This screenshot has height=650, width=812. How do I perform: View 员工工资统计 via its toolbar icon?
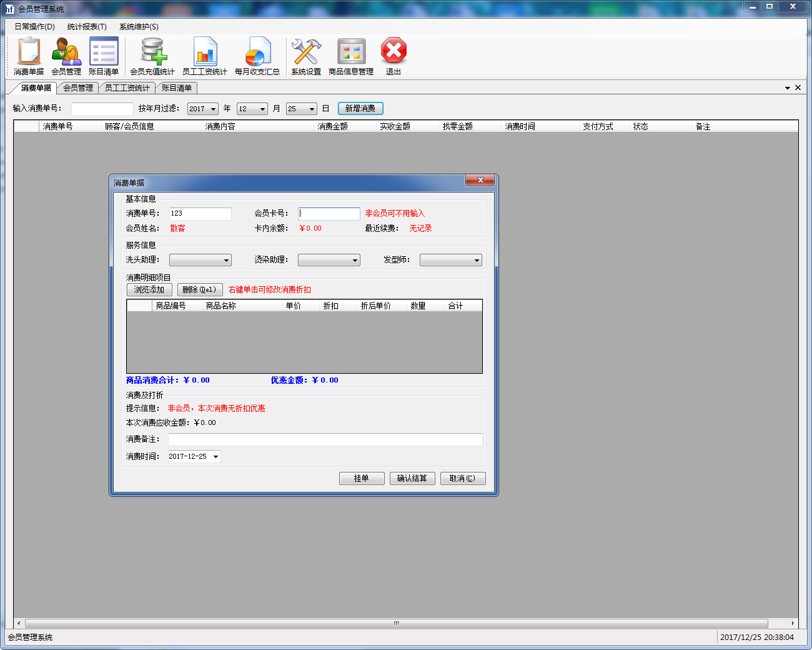coord(204,55)
